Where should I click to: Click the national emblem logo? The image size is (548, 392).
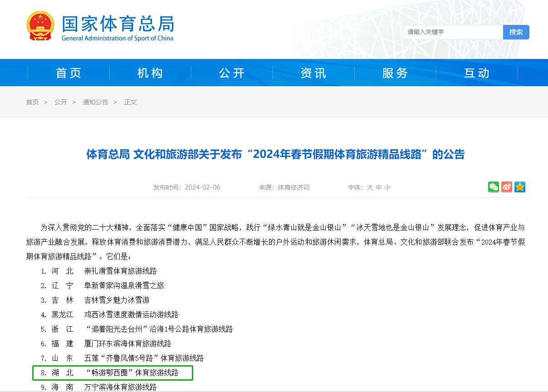tap(40, 27)
